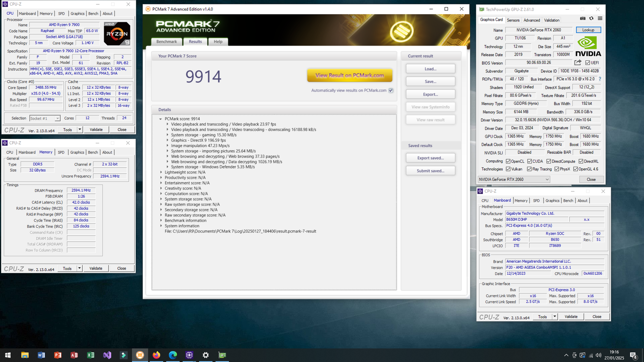644x362 pixels.
Task: Take GPU-Z screenshot with camera icon
Action: (x=583, y=18)
